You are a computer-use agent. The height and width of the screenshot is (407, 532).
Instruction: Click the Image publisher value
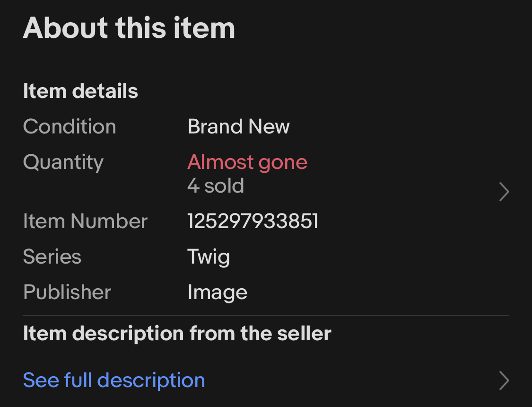pos(218,292)
